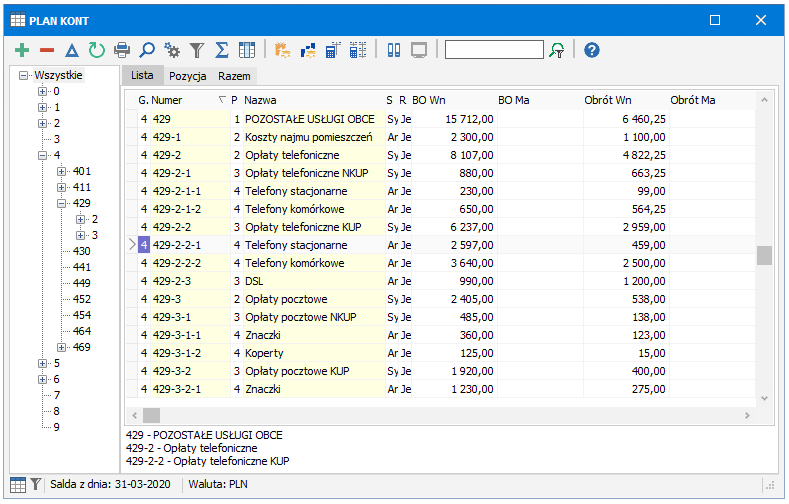
Task: Collapse the Wszystkie root node
Action: (x=23, y=75)
